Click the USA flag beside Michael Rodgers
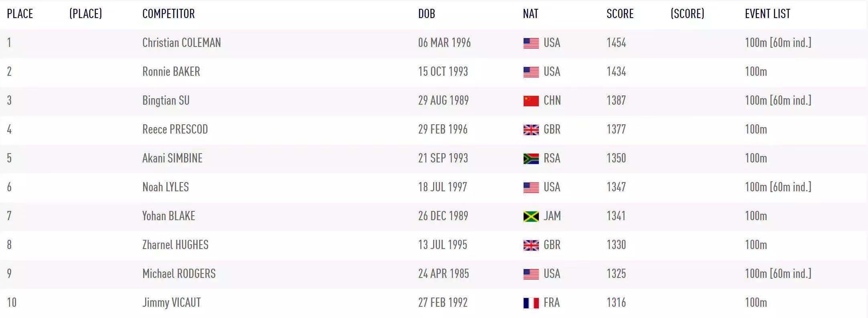 pyautogui.click(x=531, y=274)
